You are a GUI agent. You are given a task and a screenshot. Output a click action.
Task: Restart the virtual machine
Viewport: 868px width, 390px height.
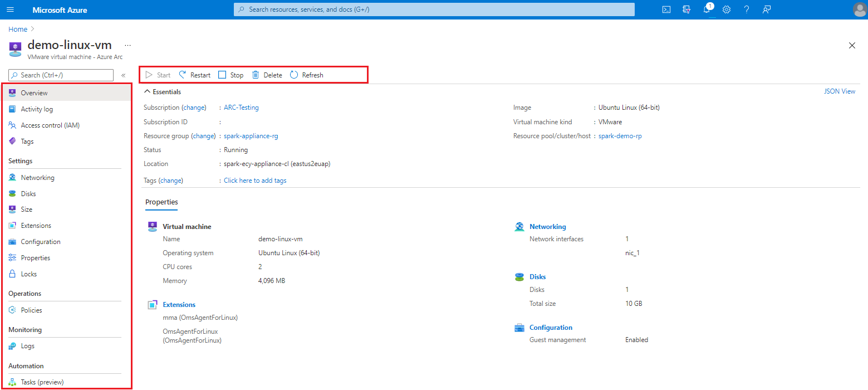194,75
